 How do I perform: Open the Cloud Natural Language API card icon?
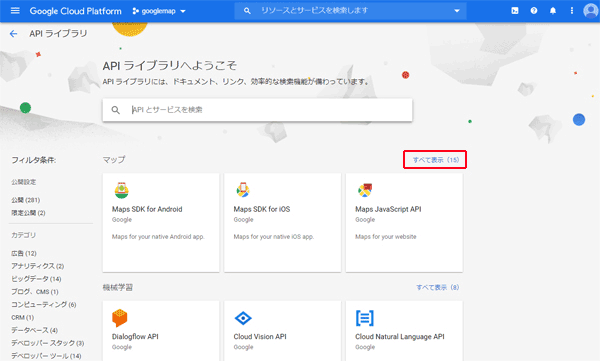(365, 318)
